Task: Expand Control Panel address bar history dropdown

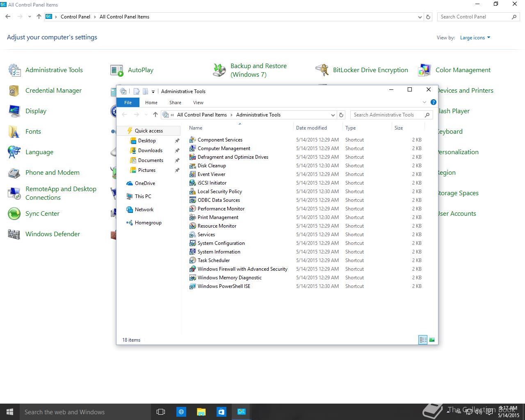Action: coord(420,17)
